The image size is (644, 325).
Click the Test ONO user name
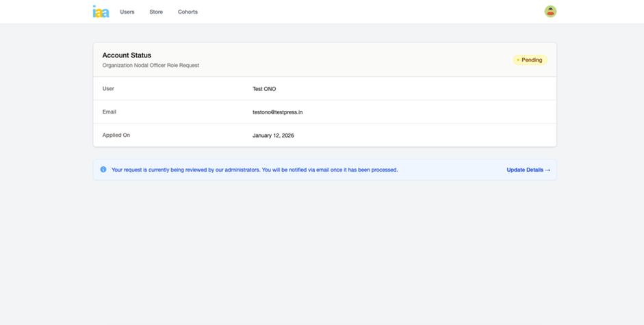264,89
